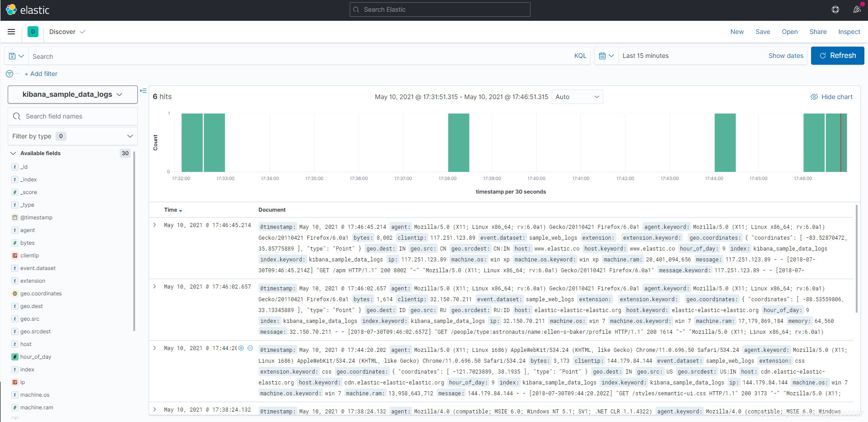Viewport: 868px width, 422px height.
Task: Click the KQL query Search input
Action: 298,56
